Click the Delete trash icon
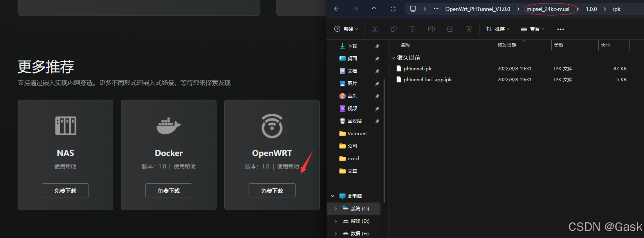644x238 pixels. tap(469, 29)
